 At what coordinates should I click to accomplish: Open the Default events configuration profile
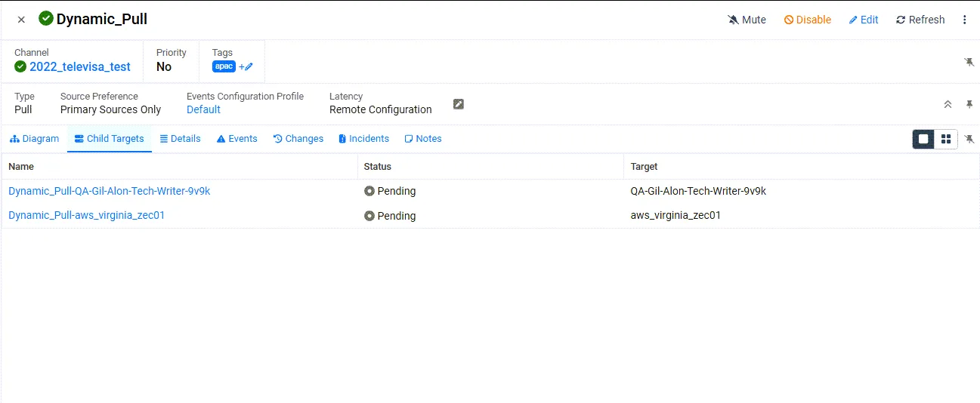(203, 109)
